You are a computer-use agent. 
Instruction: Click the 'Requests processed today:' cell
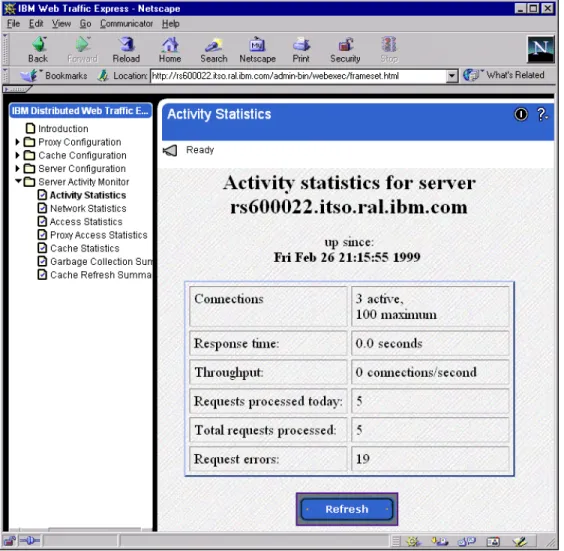[268, 401]
